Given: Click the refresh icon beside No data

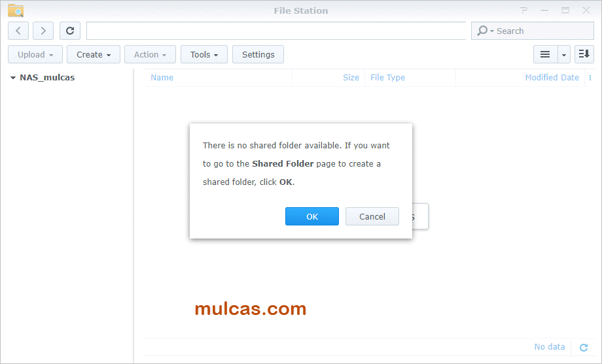Looking at the screenshot, I should point(584,348).
